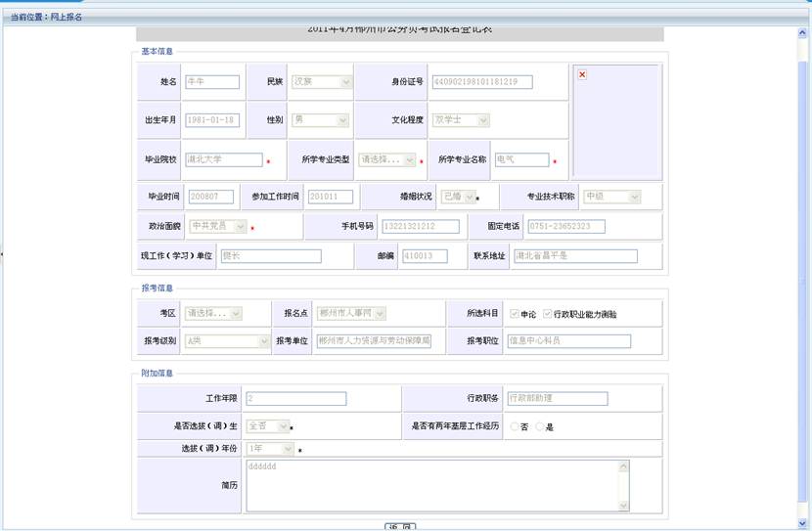812x531 pixels.
Task: Click inside the 简历 text area
Action: (430, 485)
